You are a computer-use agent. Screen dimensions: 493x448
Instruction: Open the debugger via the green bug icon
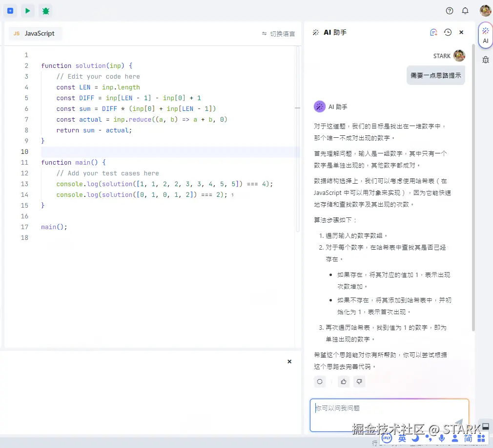45,10
